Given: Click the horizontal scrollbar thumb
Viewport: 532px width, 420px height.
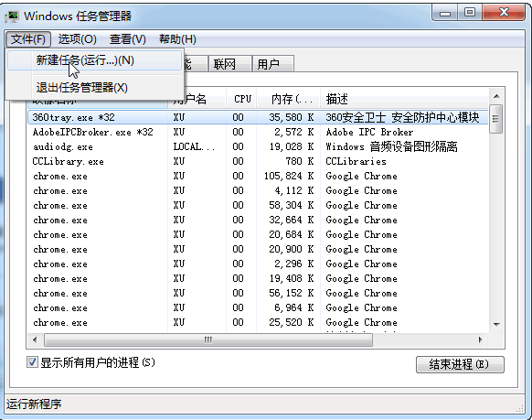Looking at the screenshot, I should coord(208,339).
